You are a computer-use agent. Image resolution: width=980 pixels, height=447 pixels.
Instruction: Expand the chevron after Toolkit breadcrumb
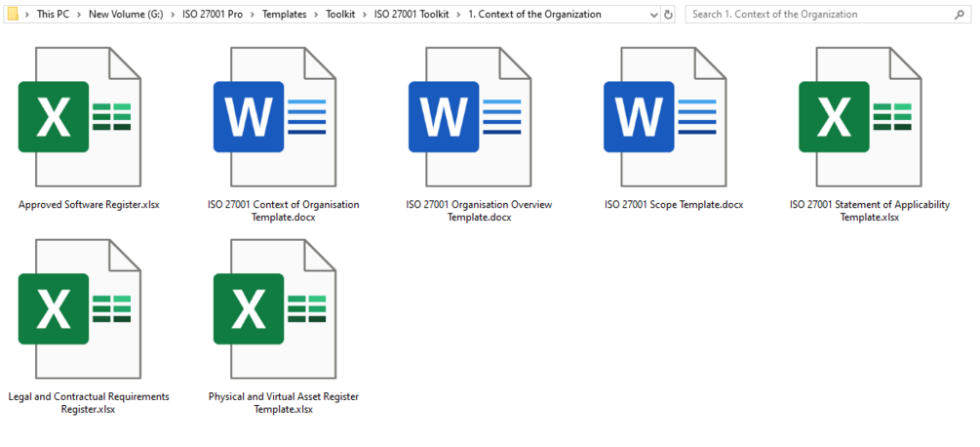click(x=365, y=15)
